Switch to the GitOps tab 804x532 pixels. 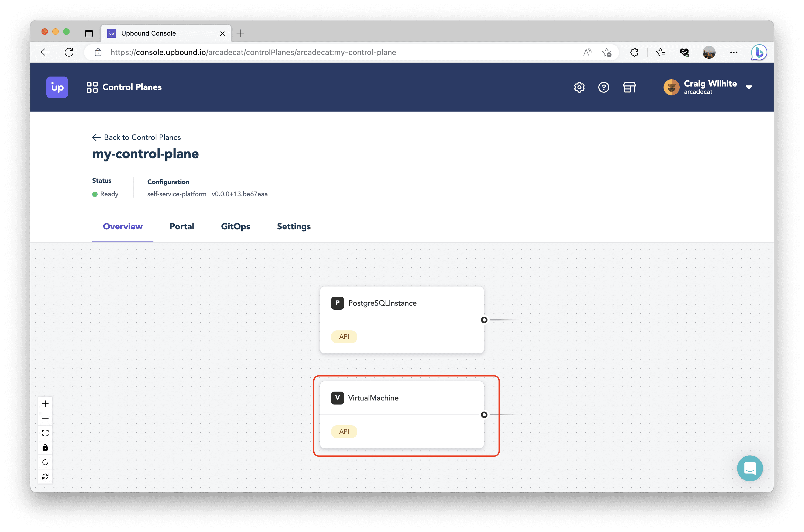pos(236,226)
